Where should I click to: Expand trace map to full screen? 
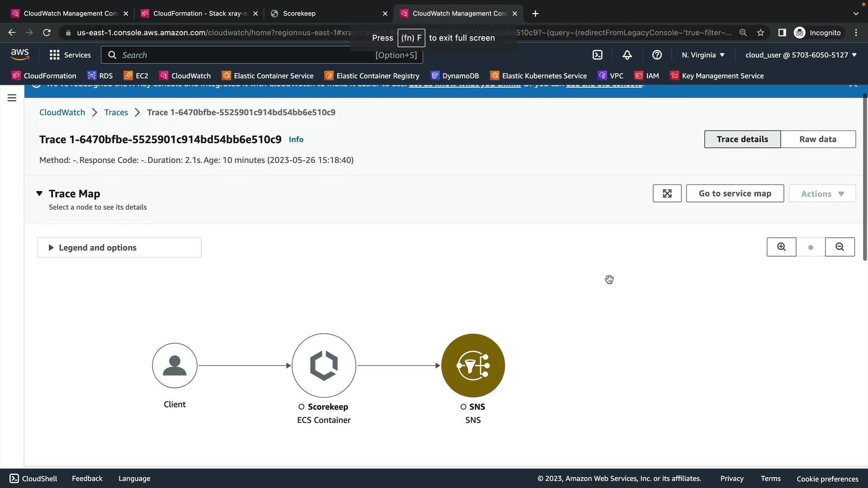click(667, 193)
